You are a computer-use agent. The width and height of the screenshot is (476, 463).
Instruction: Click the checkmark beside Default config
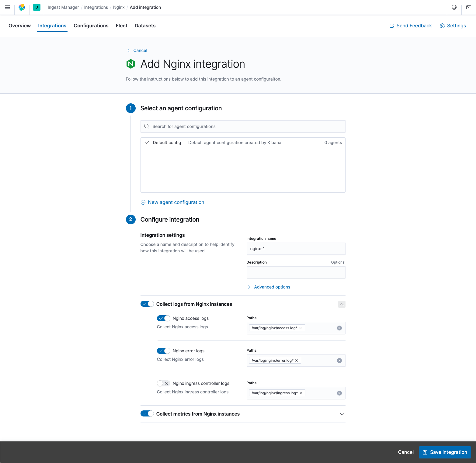pos(147,143)
